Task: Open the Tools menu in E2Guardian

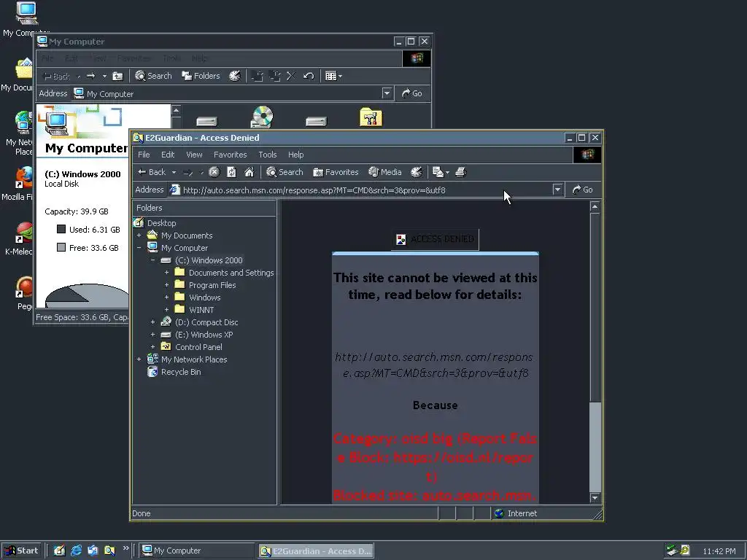Action: [267, 155]
